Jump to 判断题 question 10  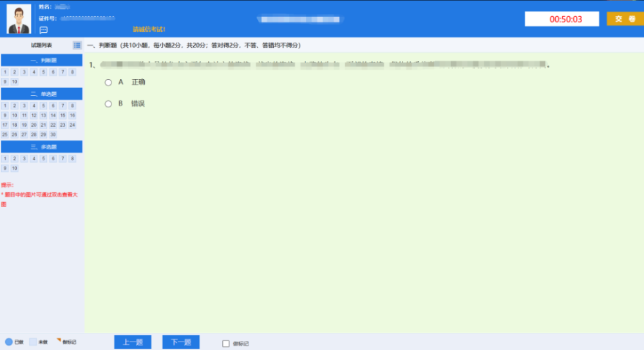14,82
